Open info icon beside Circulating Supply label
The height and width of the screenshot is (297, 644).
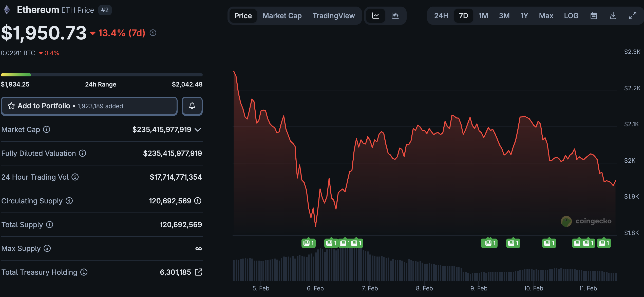(x=69, y=201)
